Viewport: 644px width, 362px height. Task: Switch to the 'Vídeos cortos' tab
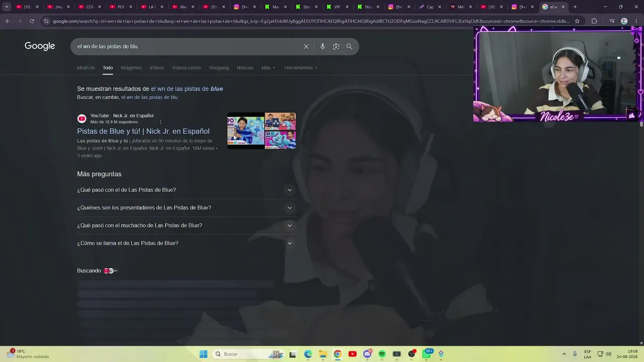187,68
